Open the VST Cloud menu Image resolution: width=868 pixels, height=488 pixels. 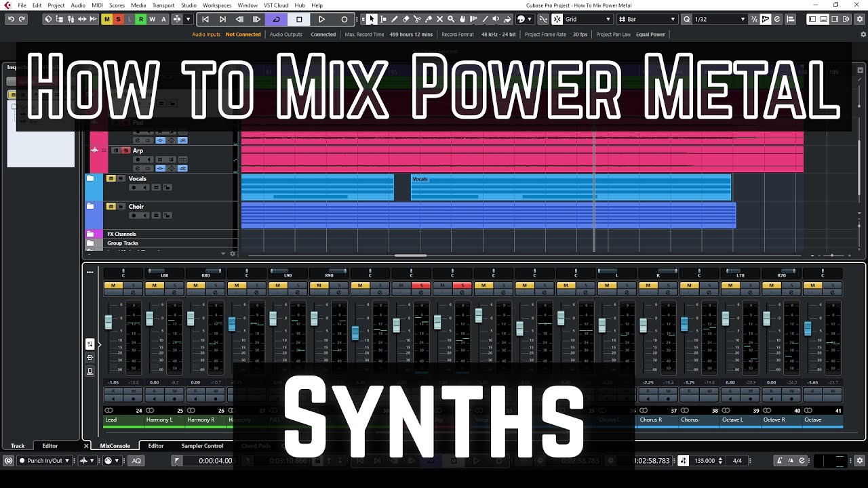click(276, 5)
